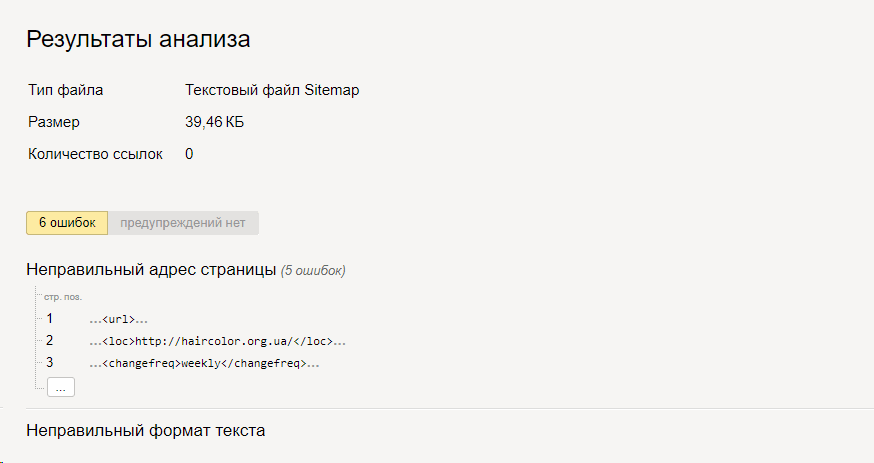Click the <url> code snippet on line 1
This screenshot has width=874, height=463.
[118, 320]
